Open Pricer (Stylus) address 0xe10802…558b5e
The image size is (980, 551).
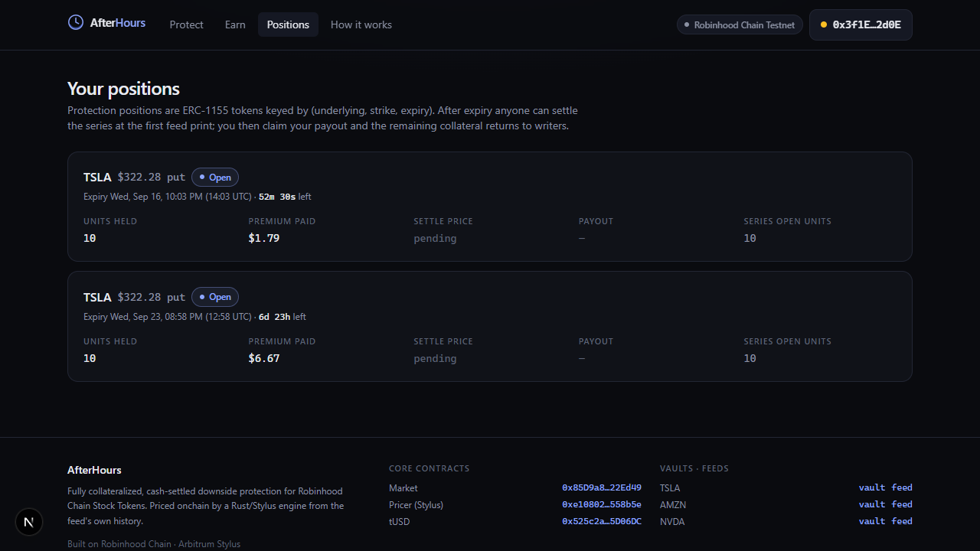click(602, 504)
